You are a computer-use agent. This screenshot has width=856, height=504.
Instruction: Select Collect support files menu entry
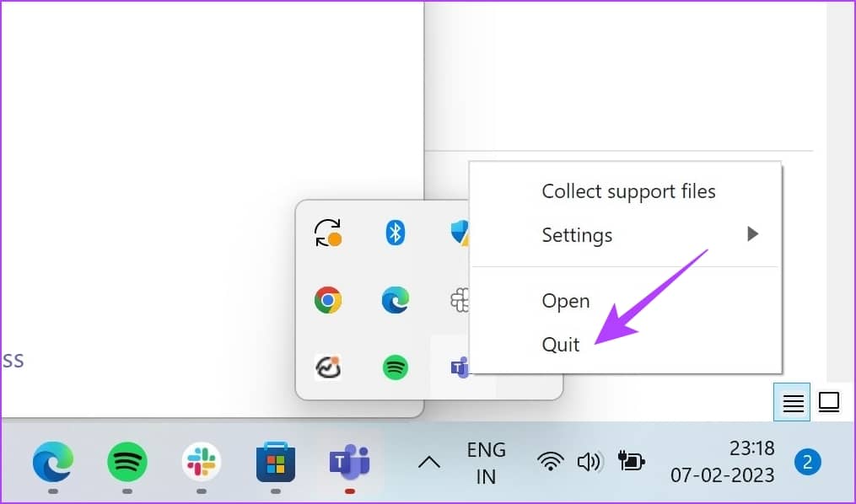[x=628, y=191]
